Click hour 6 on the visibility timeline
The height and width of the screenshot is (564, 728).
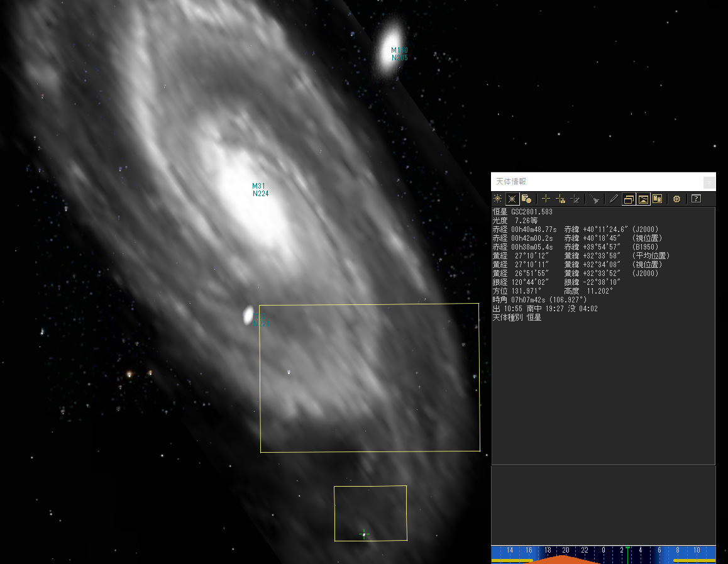(659, 550)
